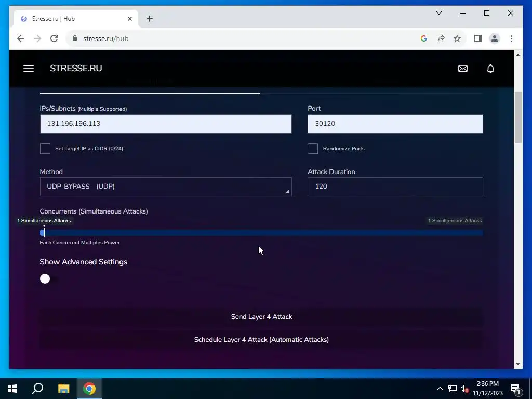Click the 'Randomize Ports' label text
Screen dimensions: 532x399
344,149
